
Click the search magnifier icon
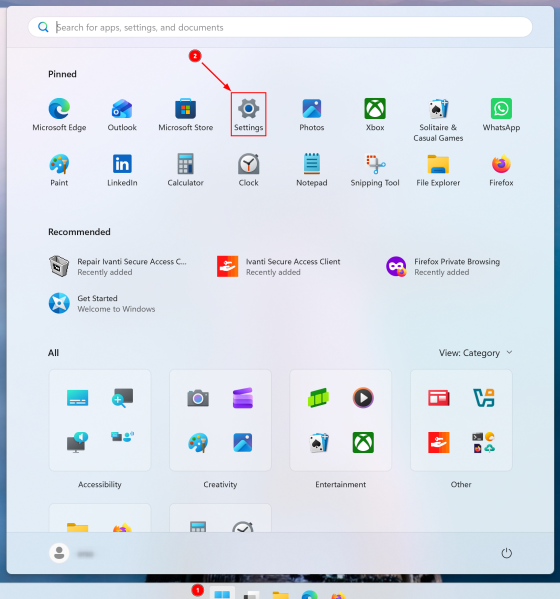click(x=43, y=27)
